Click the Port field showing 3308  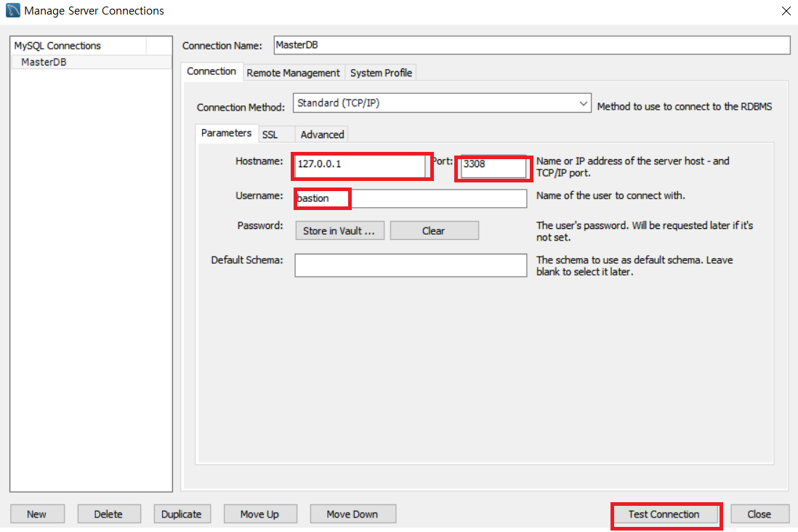[x=493, y=167]
